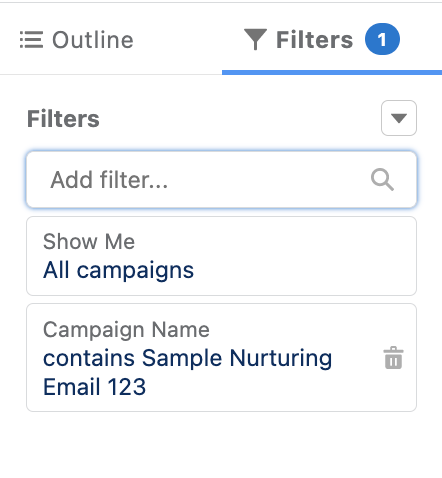
Task: Click the All campaigns value
Action: (x=118, y=270)
